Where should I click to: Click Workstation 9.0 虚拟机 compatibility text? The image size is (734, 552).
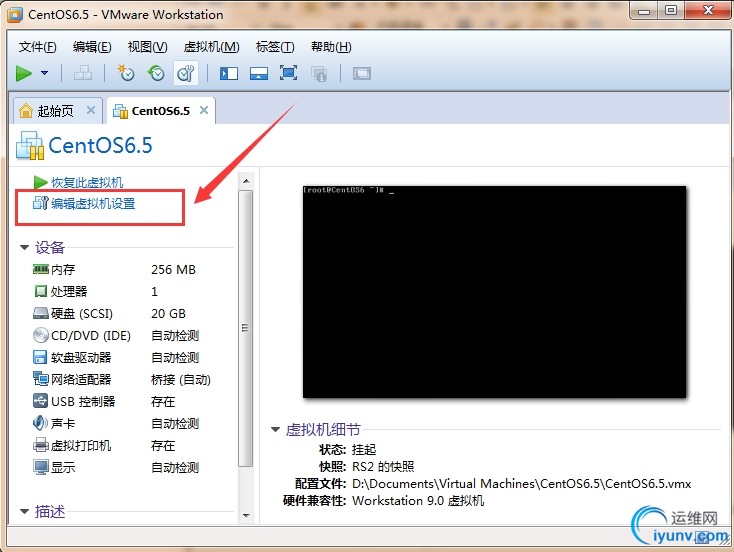click(418, 500)
